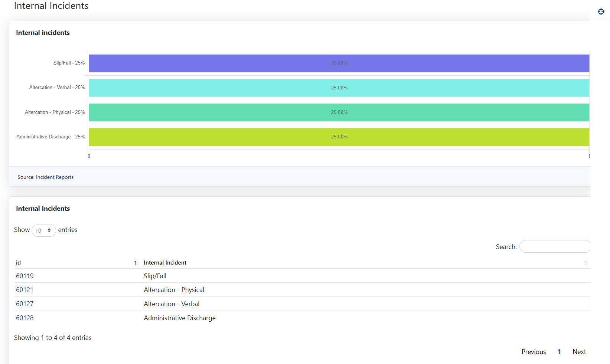Click the Internal Incident column header
Screen dimensions: 610x364
pyautogui.click(x=165, y=263)
